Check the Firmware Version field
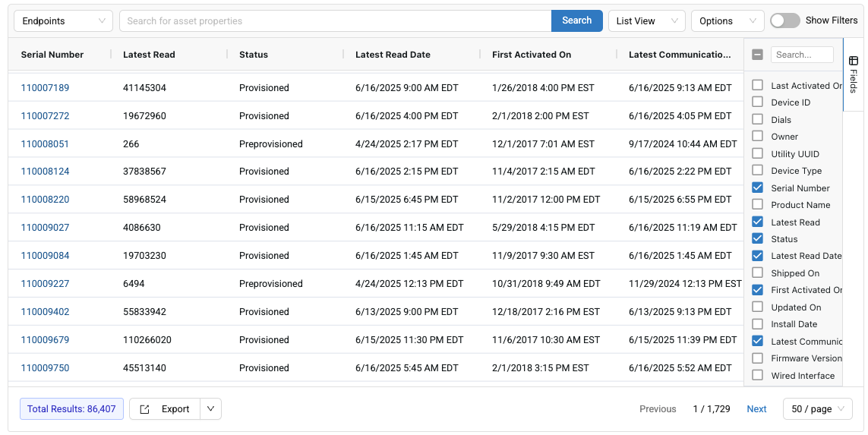Image resolution: width=868 pixels, height=435 pixels. (757, 358)
